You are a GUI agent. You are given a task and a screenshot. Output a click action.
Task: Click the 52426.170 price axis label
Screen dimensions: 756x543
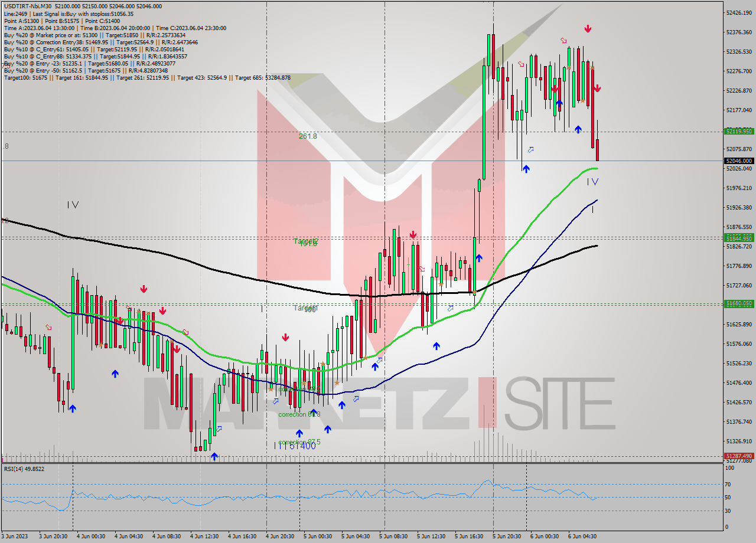coord(738,12)
